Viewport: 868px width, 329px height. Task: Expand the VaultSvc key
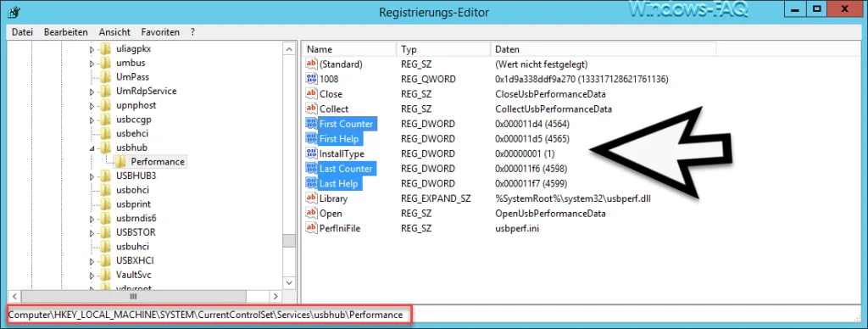coord(92,275)
